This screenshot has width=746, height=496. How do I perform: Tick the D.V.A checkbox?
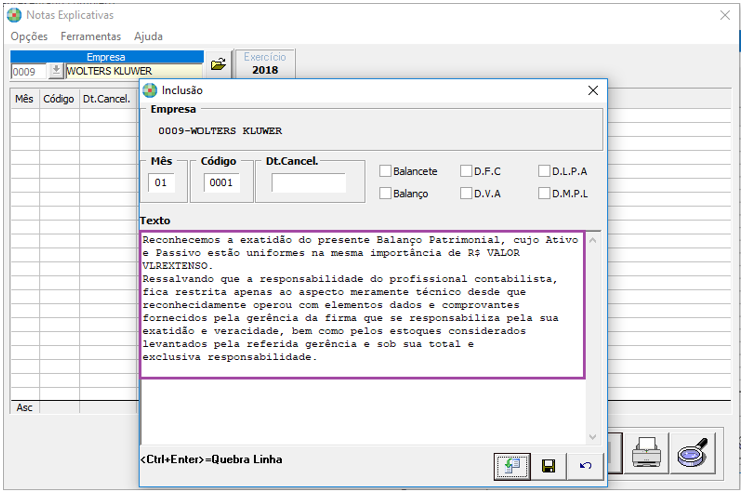(466, 194)
